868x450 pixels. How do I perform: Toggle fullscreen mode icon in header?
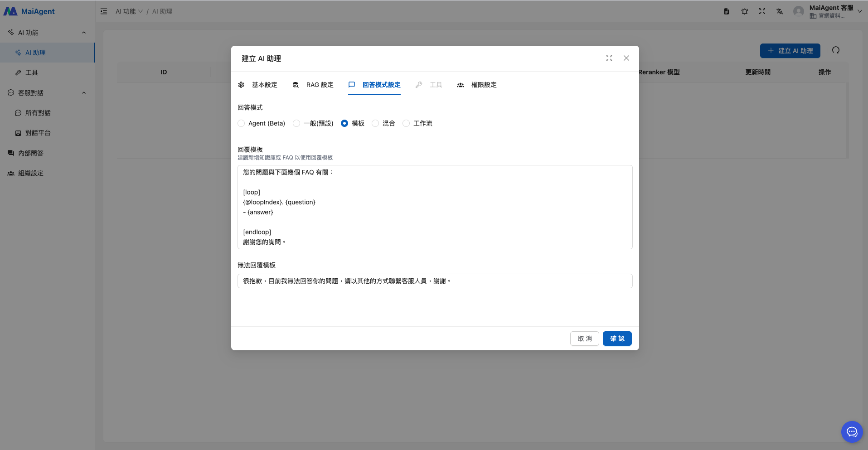pyautogui.click(x=762, y=11)
